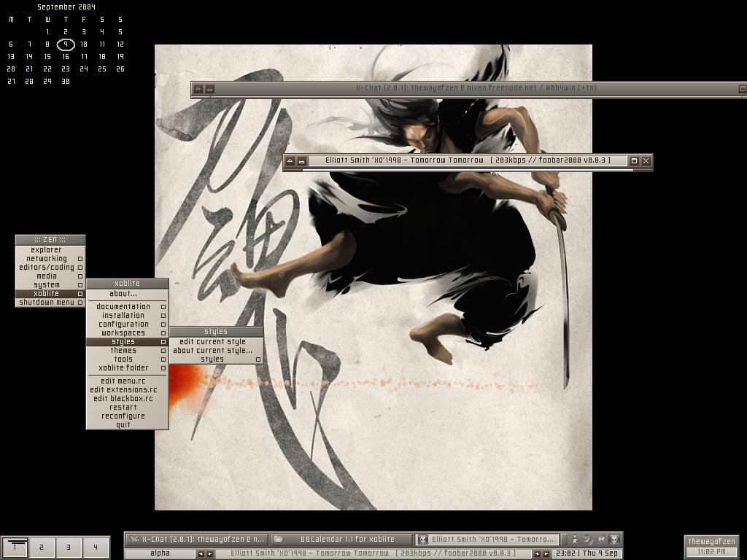The width and height of the screenshot is (747, 560).
Task: Click the swirl icon in the system tray
Action: tap(588, 540)
